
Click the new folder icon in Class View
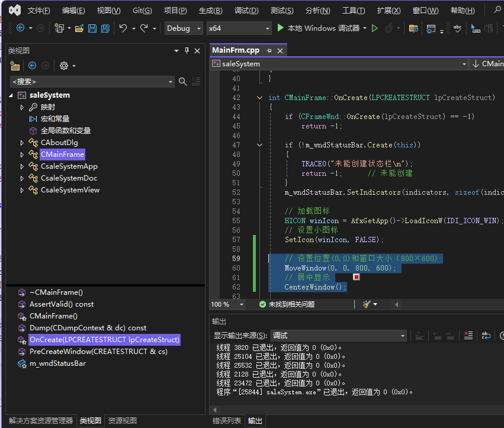15,66
